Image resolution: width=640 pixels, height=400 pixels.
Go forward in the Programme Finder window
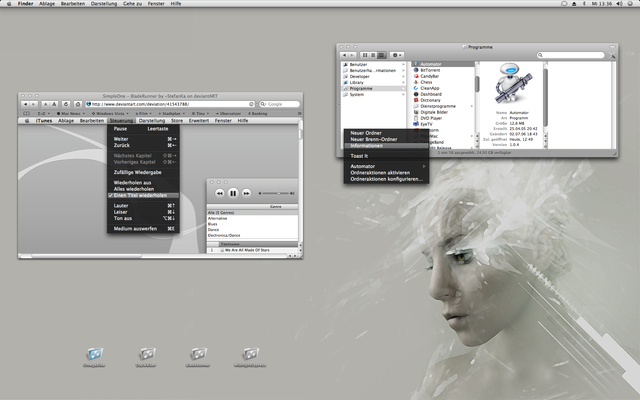[x=352, y=55]
